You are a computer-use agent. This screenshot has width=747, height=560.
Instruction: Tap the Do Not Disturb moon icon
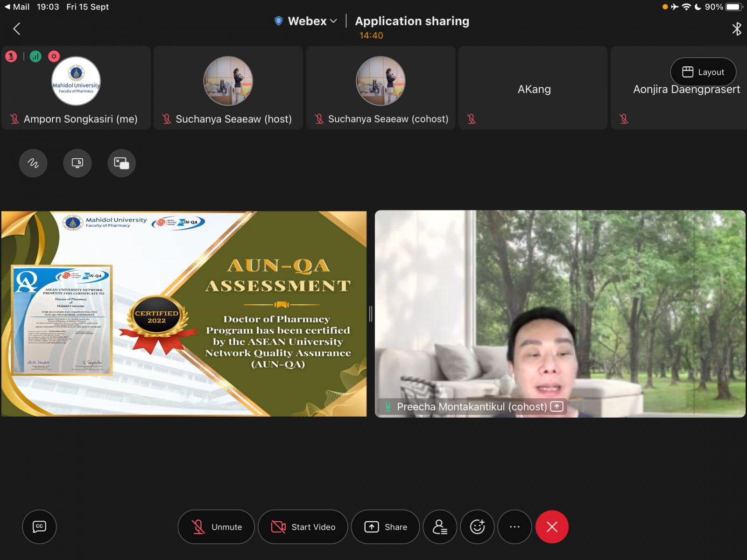tap(698, 7)
